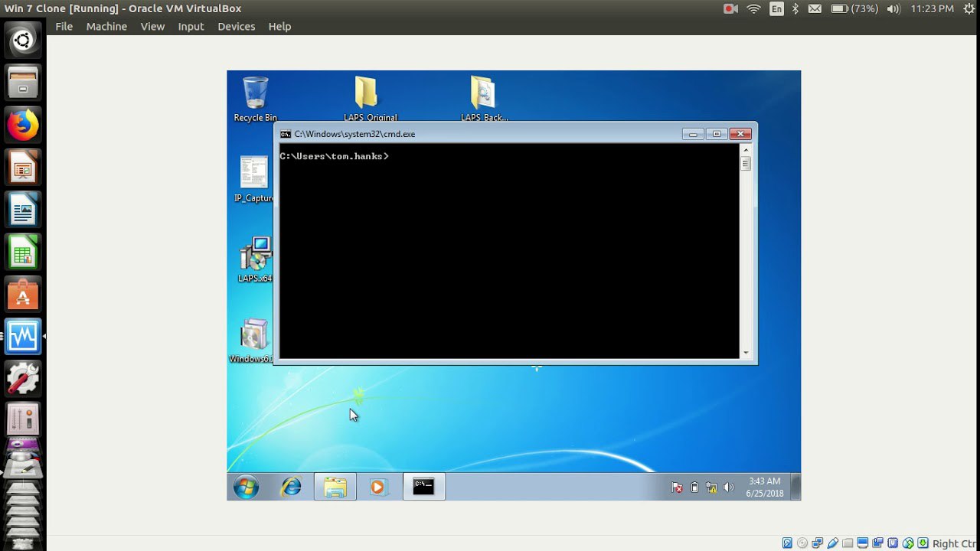Open the VirtualBox View menu
This screenshot has width=980, height=551.
click(x=152, y=26)
